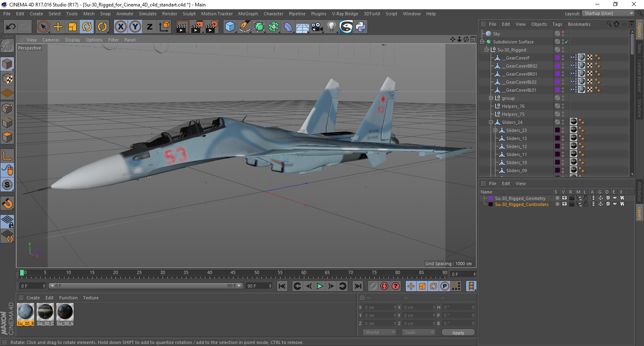Screen dimensions: 644x346
Task: Toggle Z axis lock
Action: (150, 27)
